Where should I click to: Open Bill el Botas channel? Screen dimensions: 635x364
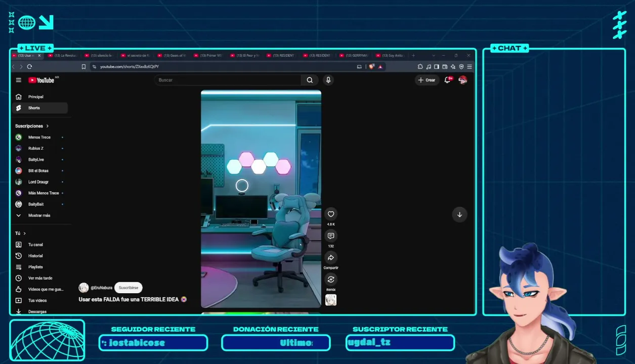pos(39,171)
